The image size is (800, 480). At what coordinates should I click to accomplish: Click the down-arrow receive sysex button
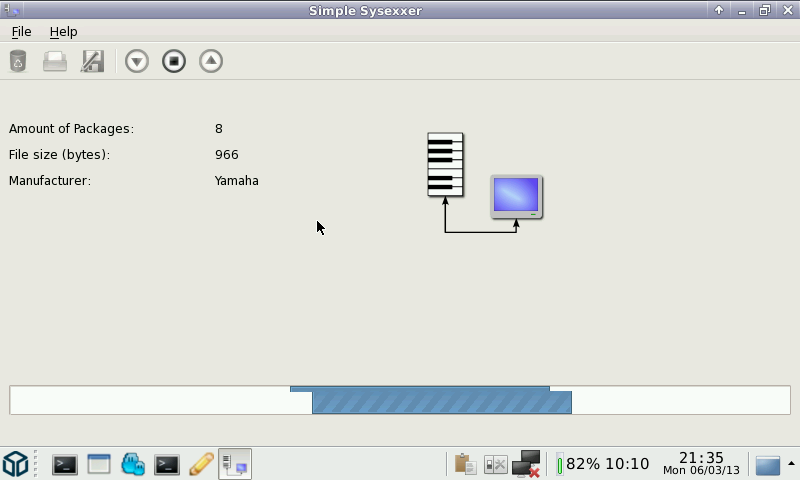click(137, 61)
